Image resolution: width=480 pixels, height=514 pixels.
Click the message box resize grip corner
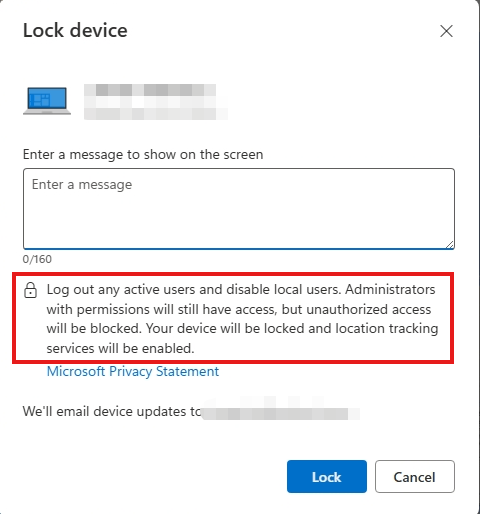pos(449,244)
